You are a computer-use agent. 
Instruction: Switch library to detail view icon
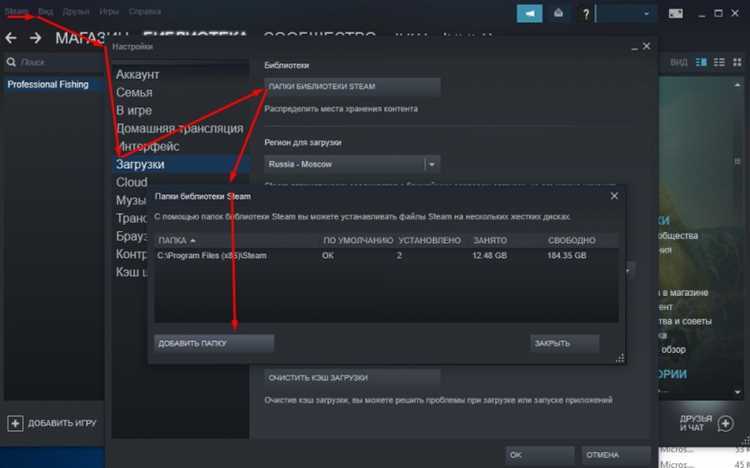coord(701,62)
